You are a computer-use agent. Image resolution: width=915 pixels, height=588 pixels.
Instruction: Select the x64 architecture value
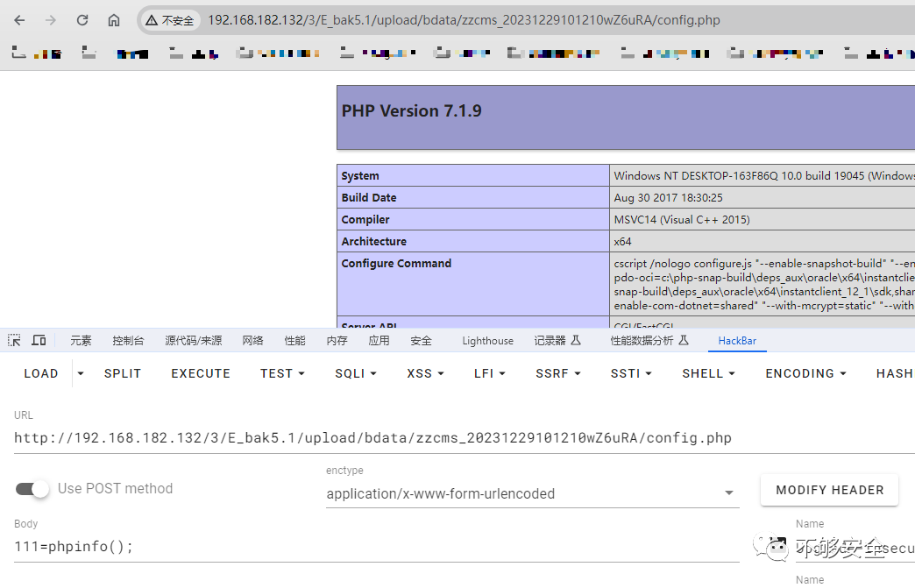tap(622, 242)
